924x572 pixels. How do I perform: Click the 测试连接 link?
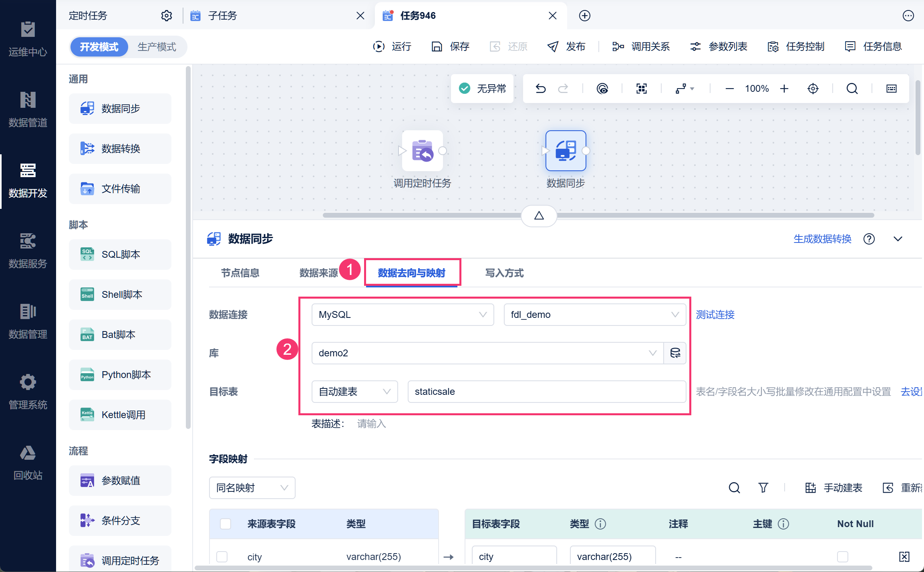[x=715, y=315]
